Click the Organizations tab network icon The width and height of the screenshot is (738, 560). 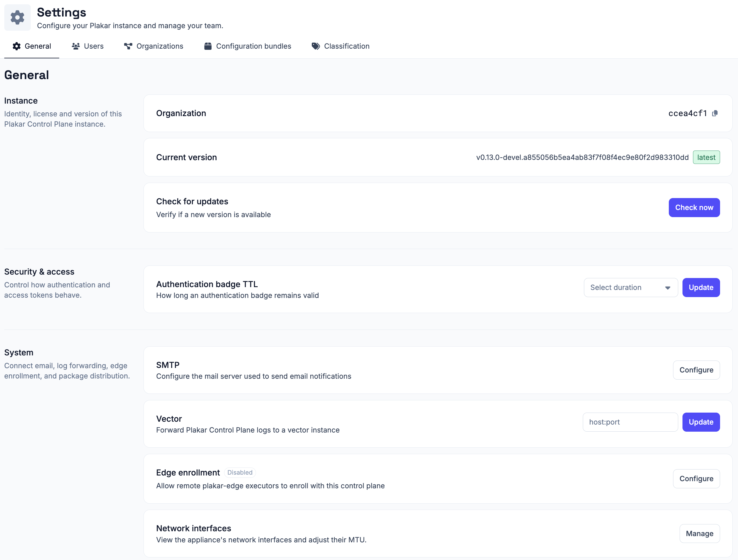tap(128, 46)
